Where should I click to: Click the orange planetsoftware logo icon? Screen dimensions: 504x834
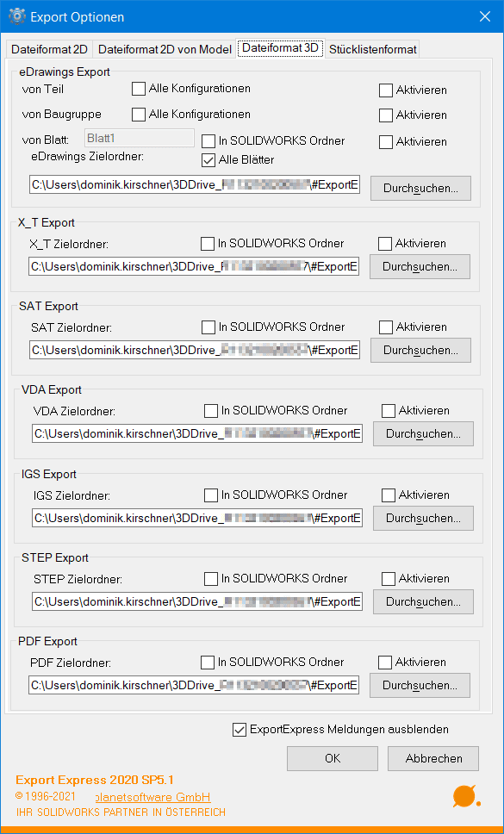(x=466, y=796)
